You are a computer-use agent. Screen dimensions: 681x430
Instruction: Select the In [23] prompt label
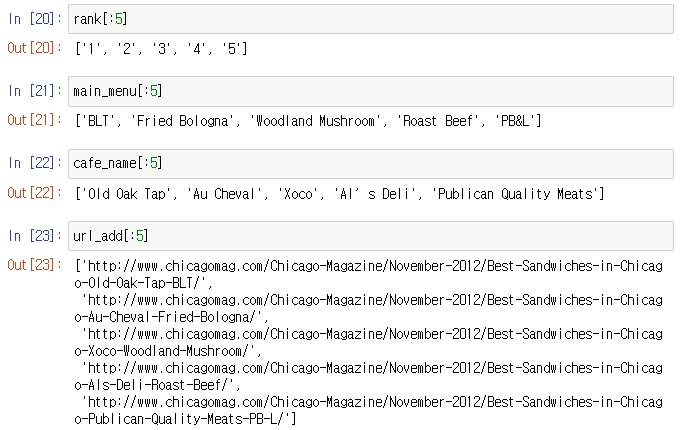[x=35, y=236]
